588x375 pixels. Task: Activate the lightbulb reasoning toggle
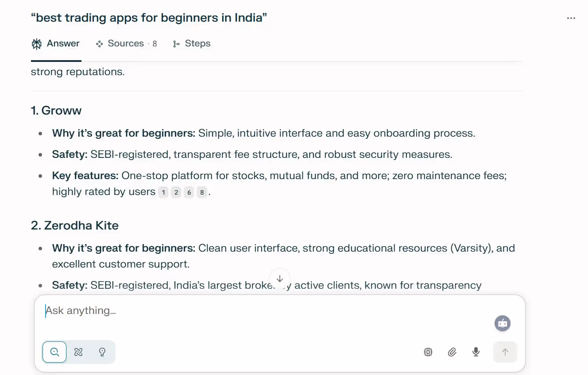[x=102, y=352]
